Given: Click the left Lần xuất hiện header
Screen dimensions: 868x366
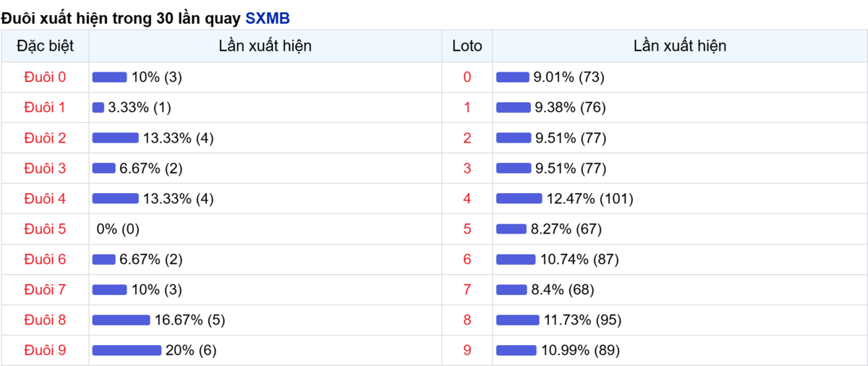Looking at the screenshot, I should (x=265, y=46).
